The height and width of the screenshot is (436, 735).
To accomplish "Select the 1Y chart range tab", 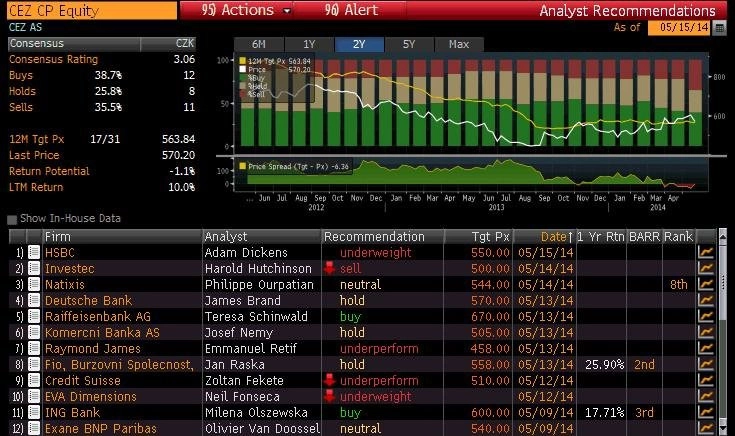I will (x=309, y=45).
